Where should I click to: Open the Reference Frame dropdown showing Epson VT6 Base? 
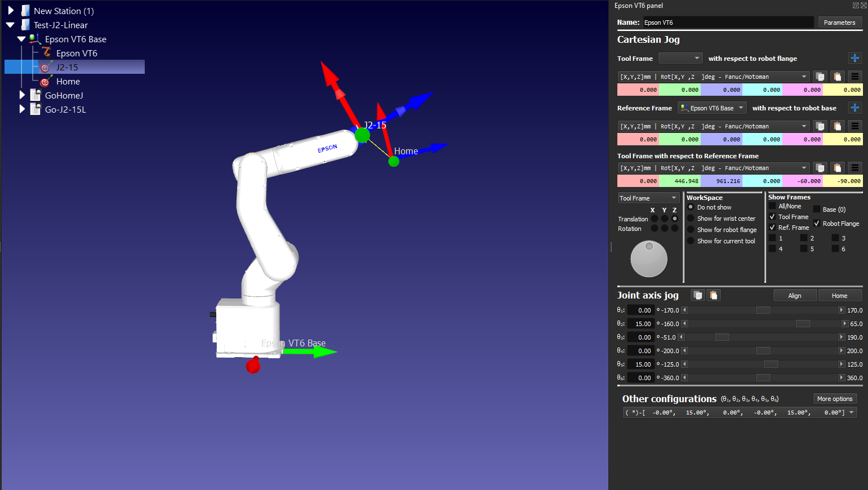[712, 108]
